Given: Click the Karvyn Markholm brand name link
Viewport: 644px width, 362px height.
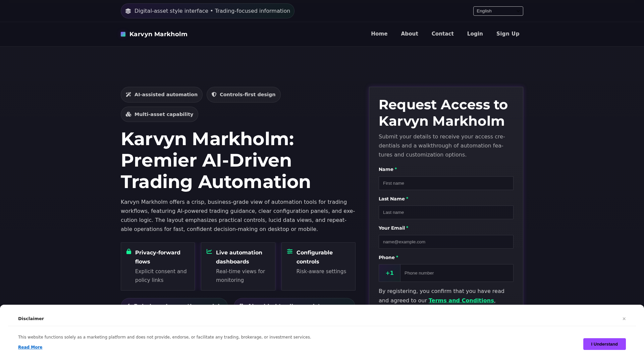Looking at the screenshot, I should pyautogui.click(x=158, y=34).
